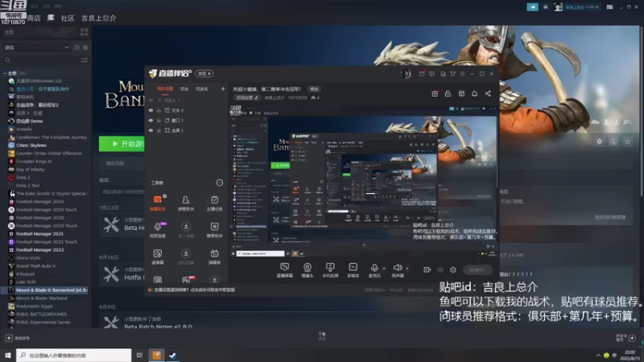Click Steam icon in Windows taskbar
The image size is (644, 362).
[172, 355]
